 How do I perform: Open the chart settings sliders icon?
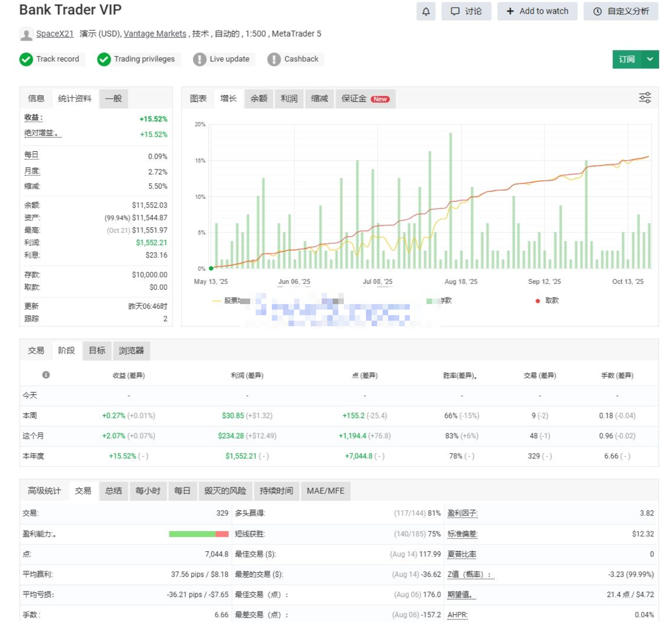coord(644,98)
